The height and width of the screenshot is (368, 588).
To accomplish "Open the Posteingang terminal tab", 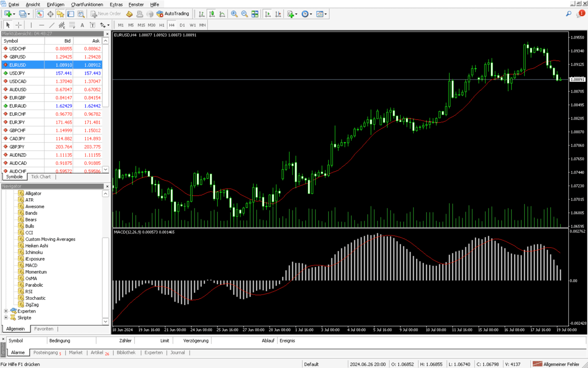I will tap(47, 352).
